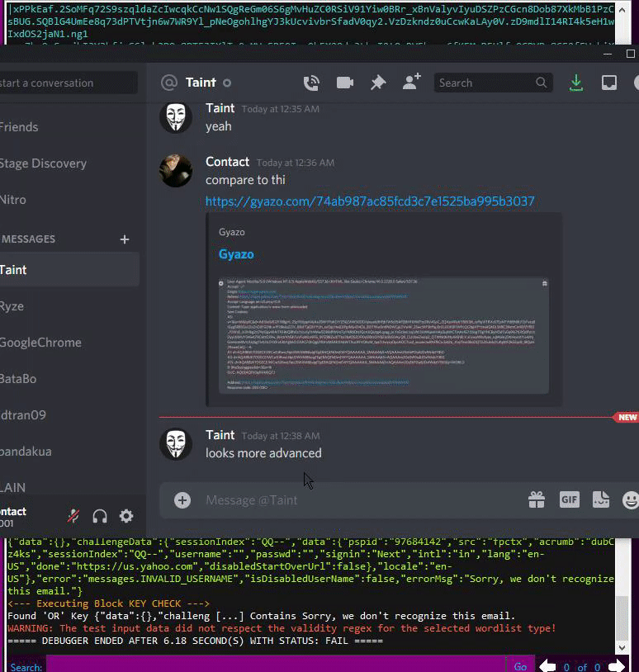This screenshot has height=672, width=639.
Task: Click the red NEW messages marker
Action: [x=627, y=418]
